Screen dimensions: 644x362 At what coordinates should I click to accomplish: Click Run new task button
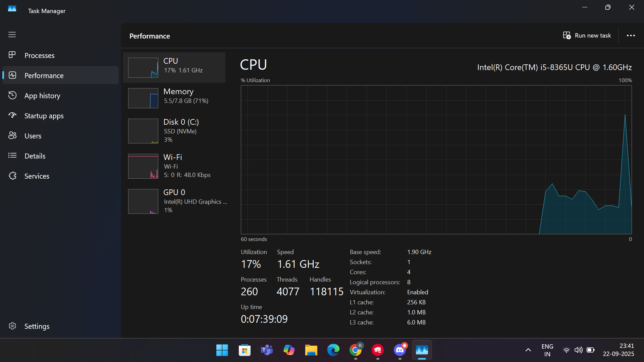click(x=587, y=36)
